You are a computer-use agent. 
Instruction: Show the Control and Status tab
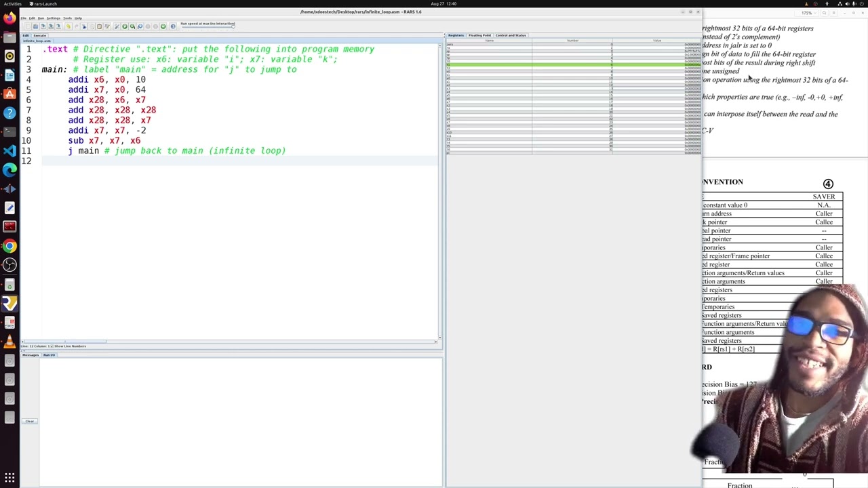tap(511, 35)
